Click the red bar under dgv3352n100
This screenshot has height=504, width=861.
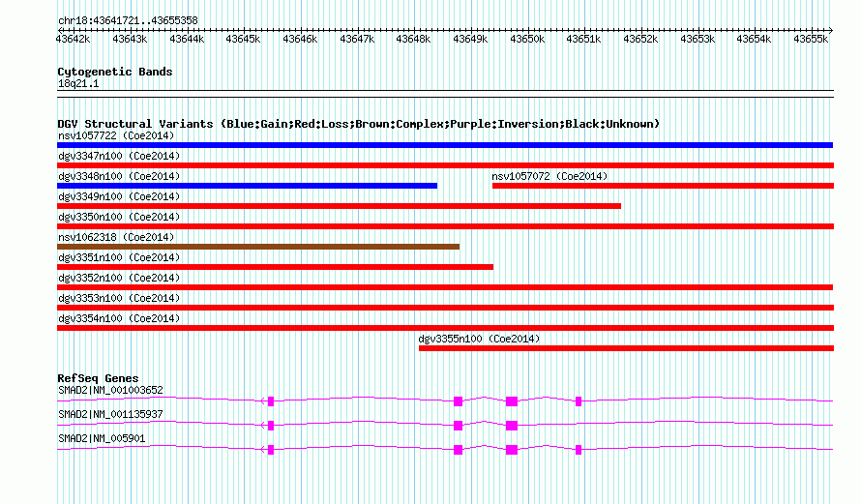tap(445, 287)
